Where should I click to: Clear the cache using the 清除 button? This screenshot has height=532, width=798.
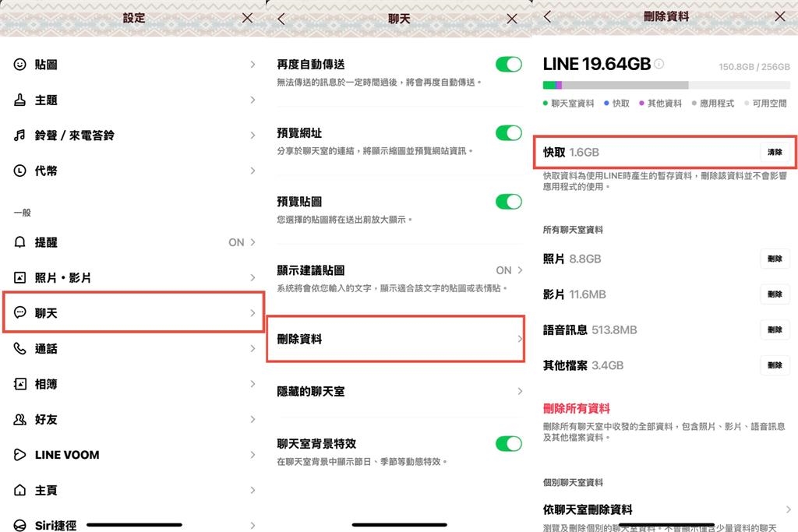click(775, 153)
